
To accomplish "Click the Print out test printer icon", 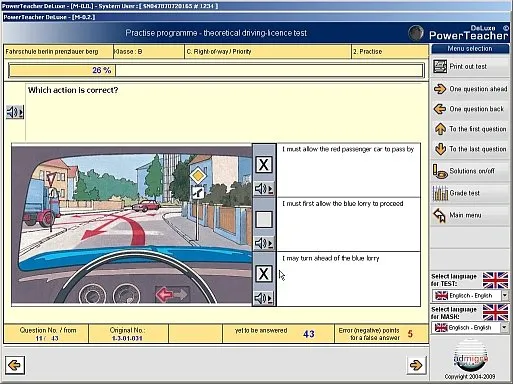I will (440, 66).
